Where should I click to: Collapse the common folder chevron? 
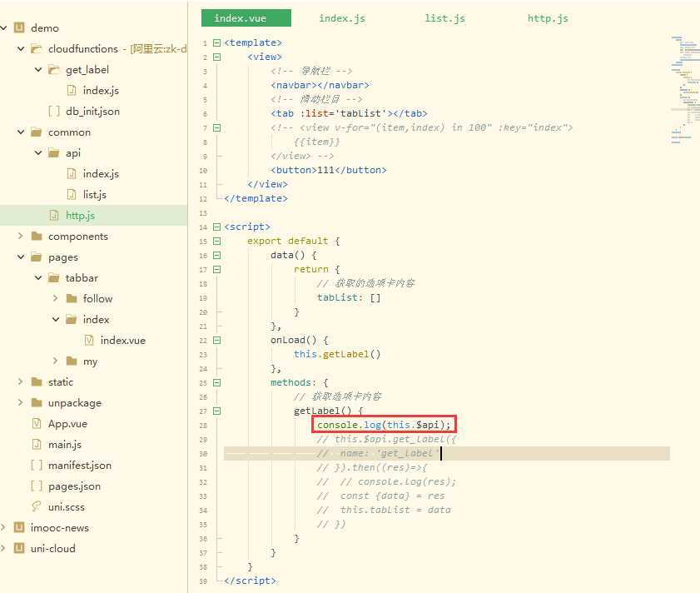point(21,132)
